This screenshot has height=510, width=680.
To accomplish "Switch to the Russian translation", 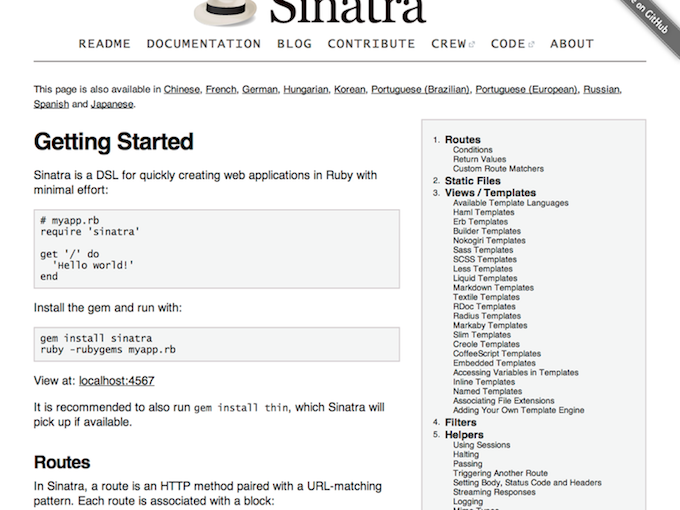I will click(601, 89).
